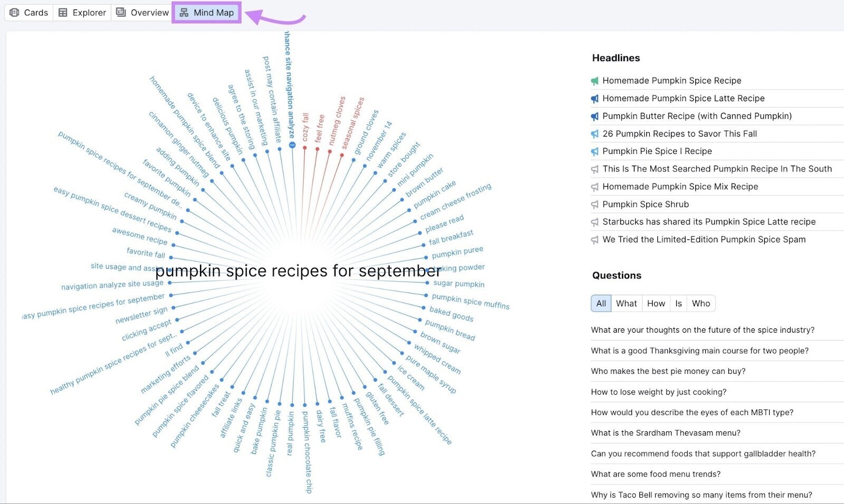Viewport: 844px width, 504px height.
Task: Click the Cards view icon
Action: (14, 13)
